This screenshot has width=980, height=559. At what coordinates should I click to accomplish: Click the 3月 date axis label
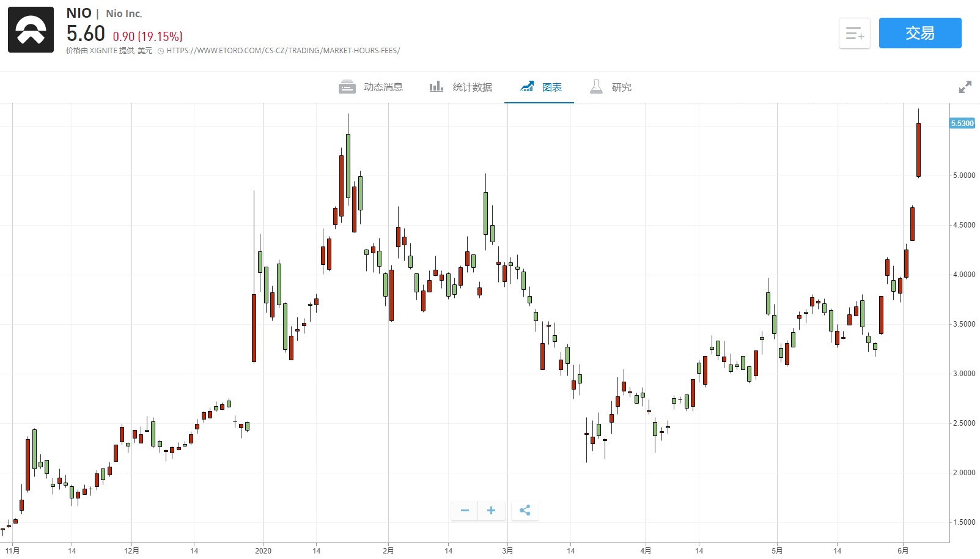[x=507, y=550]
